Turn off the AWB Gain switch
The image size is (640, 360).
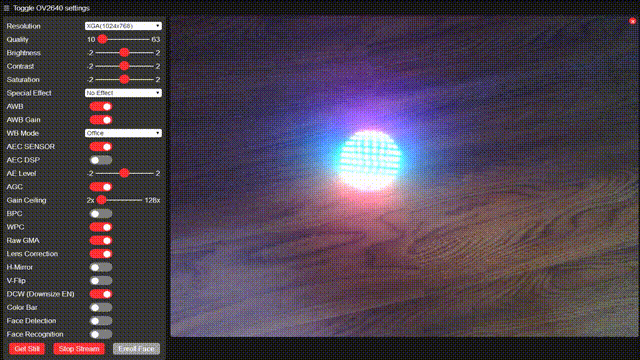coord(101,120)
